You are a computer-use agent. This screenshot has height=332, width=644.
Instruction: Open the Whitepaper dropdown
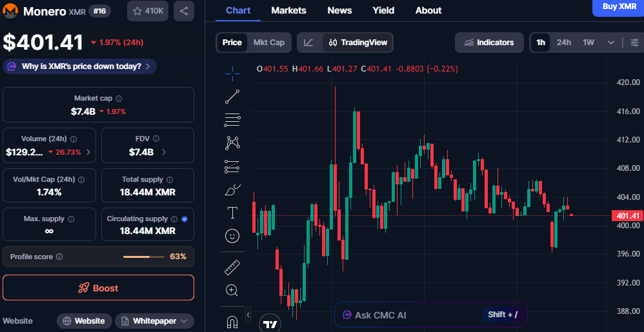coord(154,321)
